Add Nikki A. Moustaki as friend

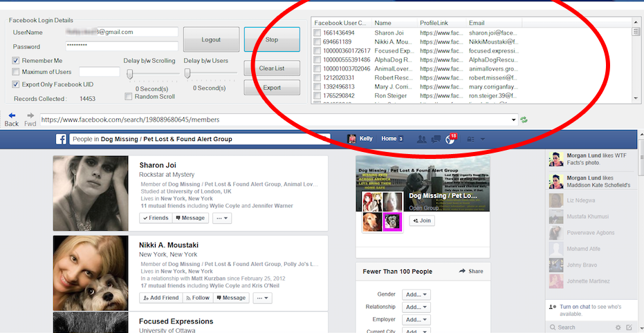[x=161, y=298]
